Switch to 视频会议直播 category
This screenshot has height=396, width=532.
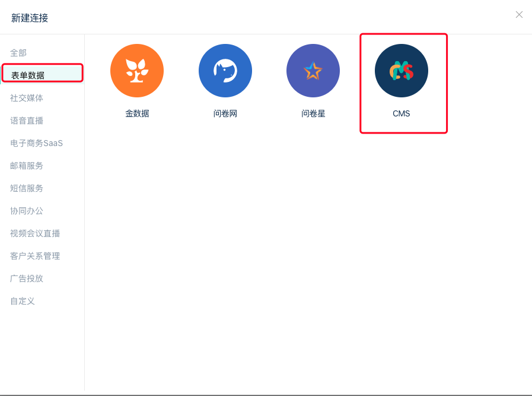pos(35,234)
